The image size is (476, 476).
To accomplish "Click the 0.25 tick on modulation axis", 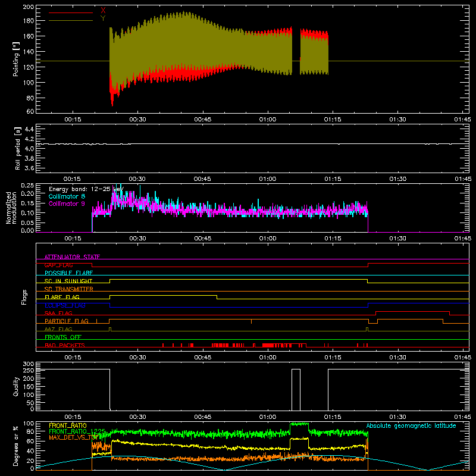I will 28,185.
